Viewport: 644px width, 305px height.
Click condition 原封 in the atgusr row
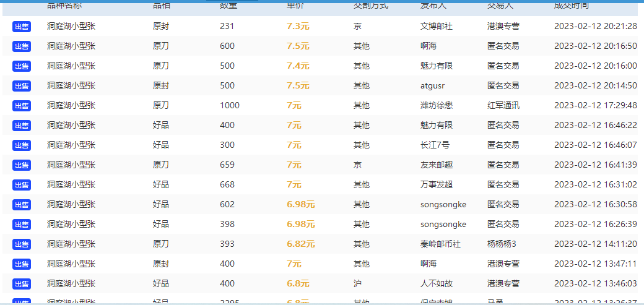click(160, 86)
